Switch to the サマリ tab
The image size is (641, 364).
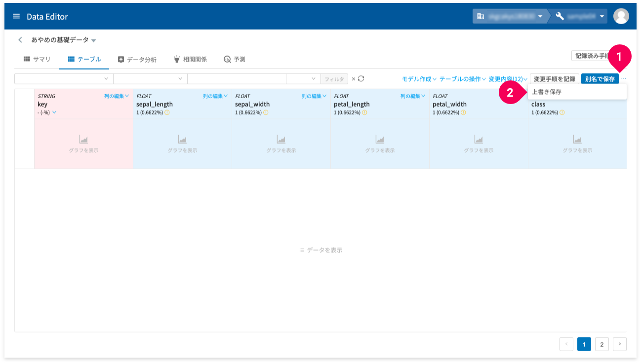[x=37, y=59]
